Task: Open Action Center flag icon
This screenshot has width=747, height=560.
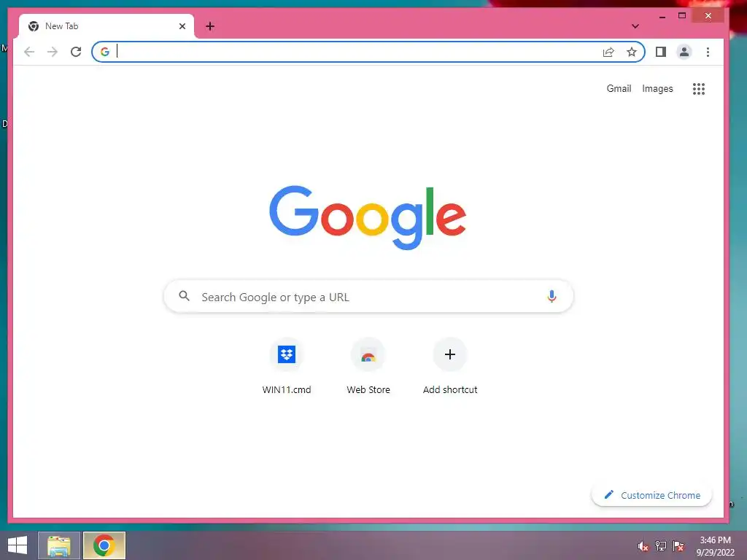Action: coord(678,546)
